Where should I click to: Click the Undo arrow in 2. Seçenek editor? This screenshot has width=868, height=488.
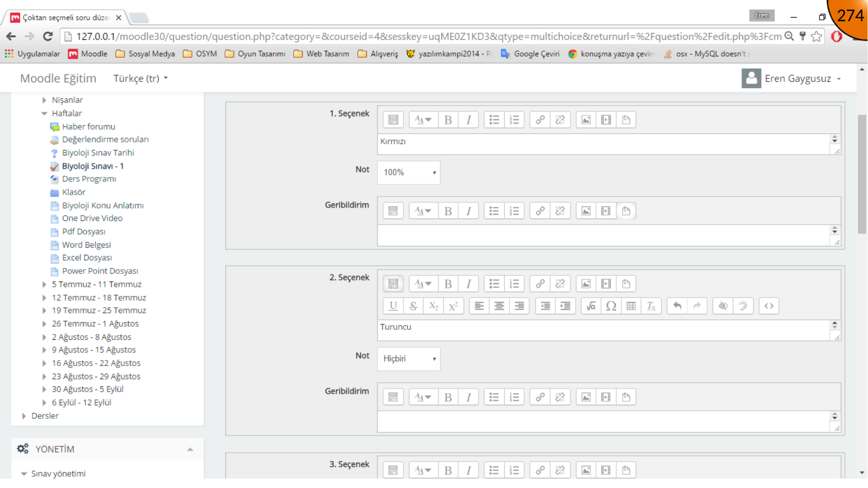pos(677,306)
